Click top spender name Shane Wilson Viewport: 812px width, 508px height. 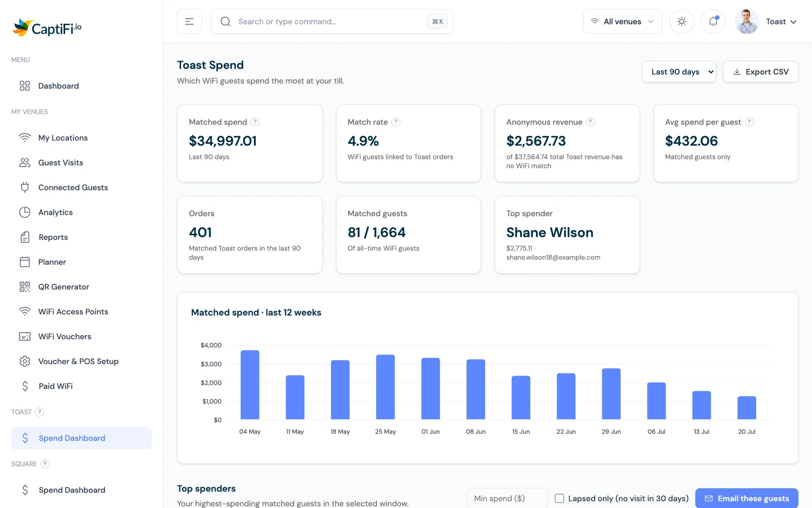(x=550, y=232)
